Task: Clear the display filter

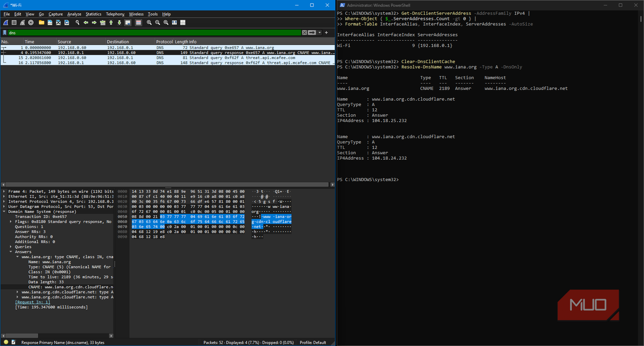Action: [304, 33]
